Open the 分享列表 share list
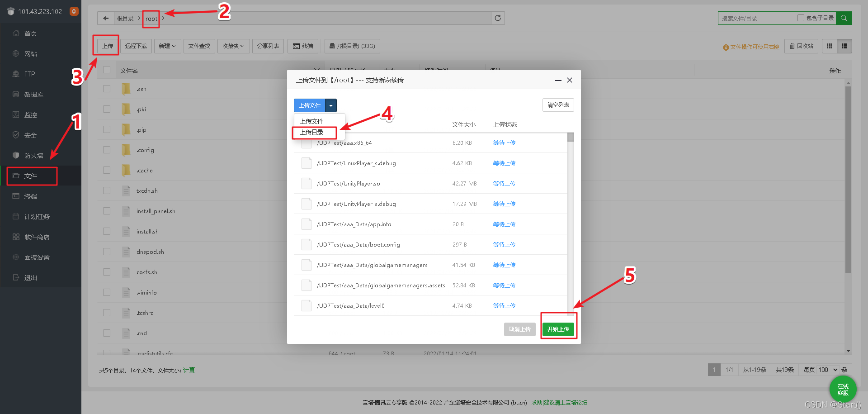 268,46
